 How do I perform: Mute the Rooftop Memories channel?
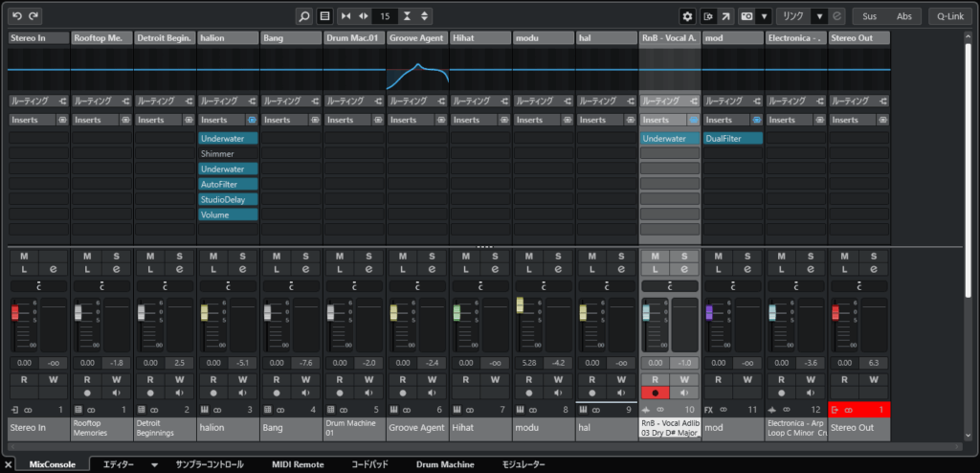coord(87,256)
